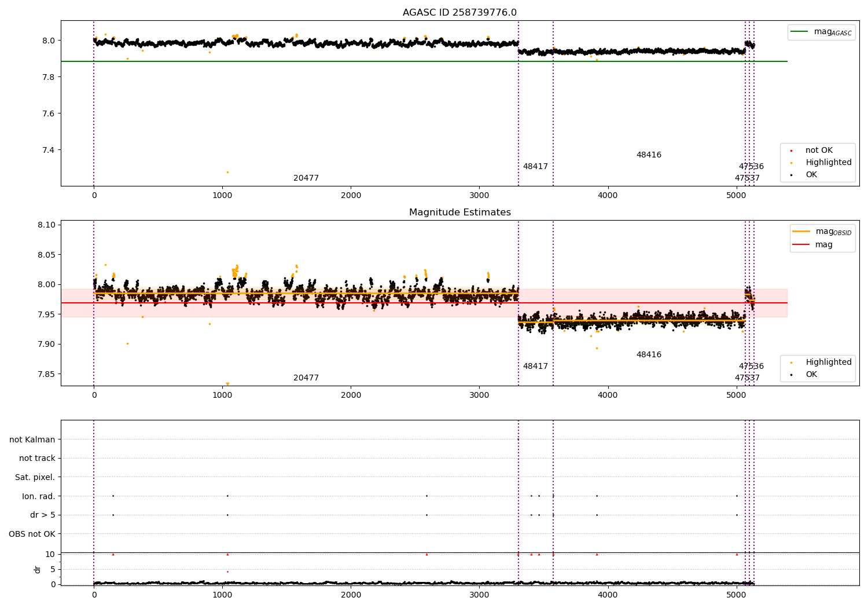
Task: Click y-axis tick 8.0 in top plot
Action: [47, 41]
